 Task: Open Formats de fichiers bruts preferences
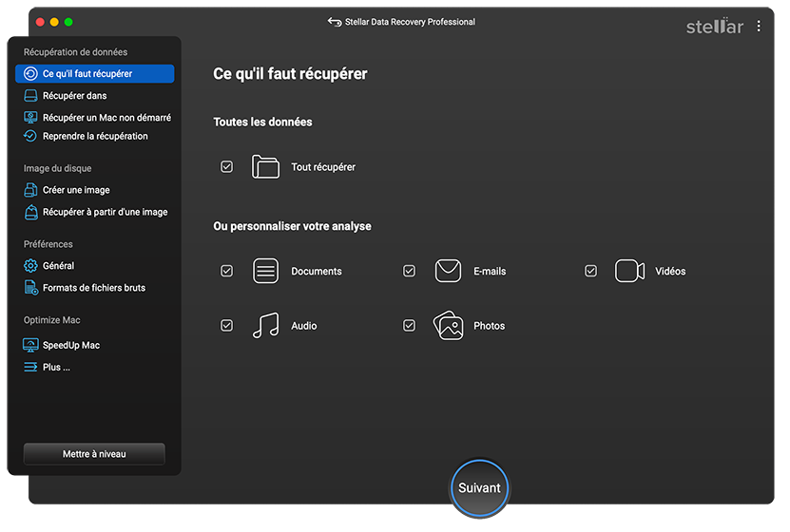95,288
